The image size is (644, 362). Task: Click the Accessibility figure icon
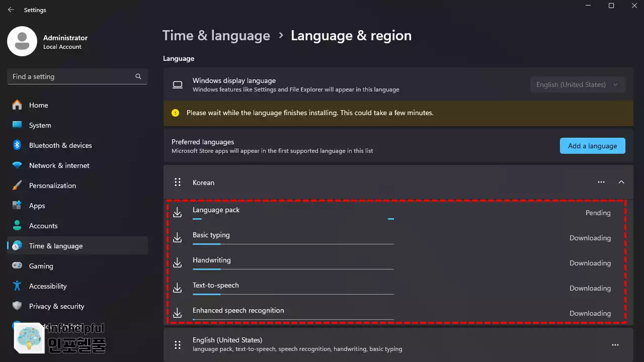pos(17,286)
